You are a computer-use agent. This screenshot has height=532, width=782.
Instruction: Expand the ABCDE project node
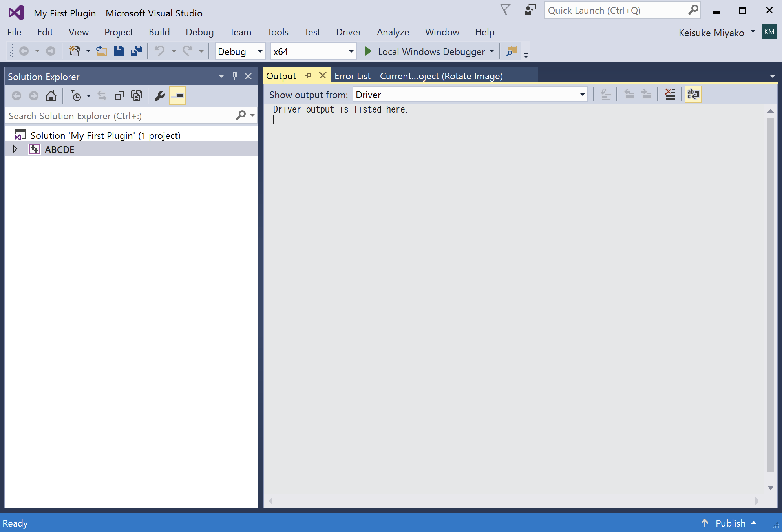pos(15,149)
